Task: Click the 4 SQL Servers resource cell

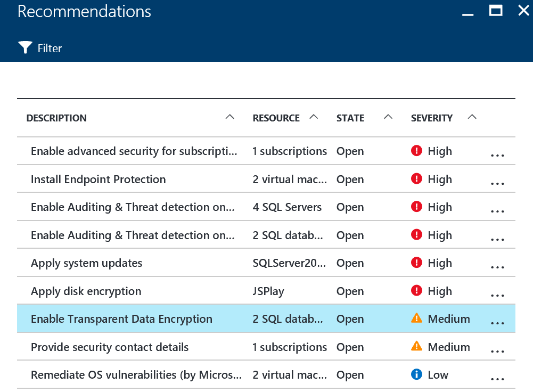Action: [x=287, y=207]
